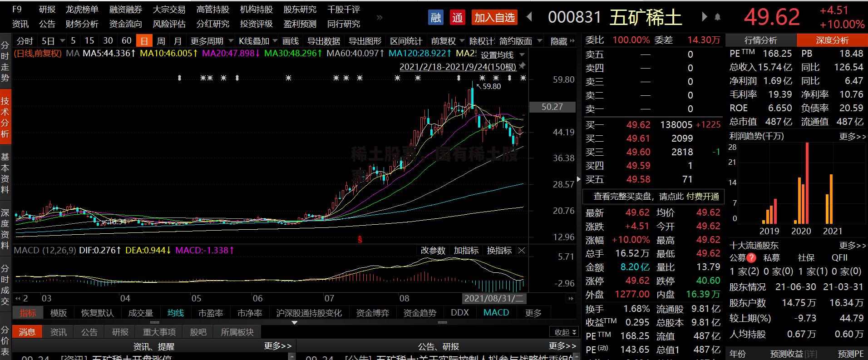This screenshot has width=868, height=360.
Task: Toggle the MACD indicator button
Action: tap(496, 313)
